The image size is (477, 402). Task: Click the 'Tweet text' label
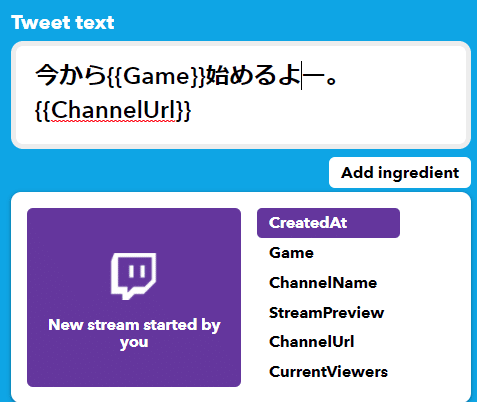[63, 22]
